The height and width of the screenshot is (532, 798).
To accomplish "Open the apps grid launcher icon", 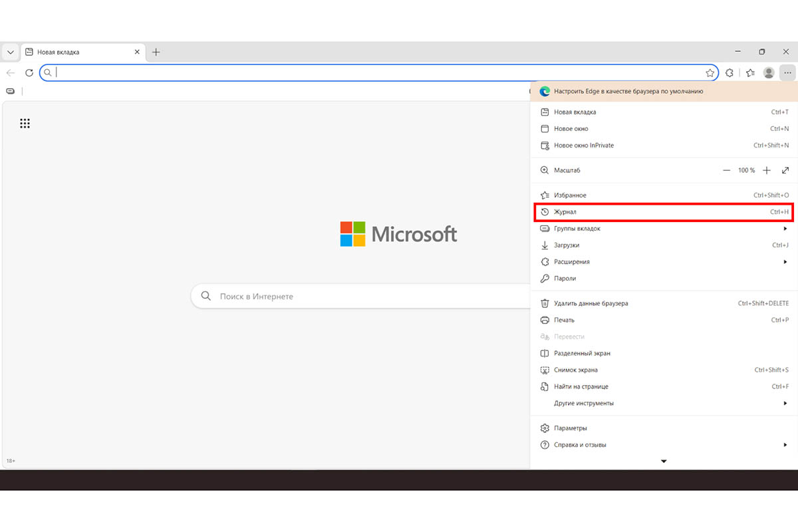I will pyautogui.click(x=25, y=123).
